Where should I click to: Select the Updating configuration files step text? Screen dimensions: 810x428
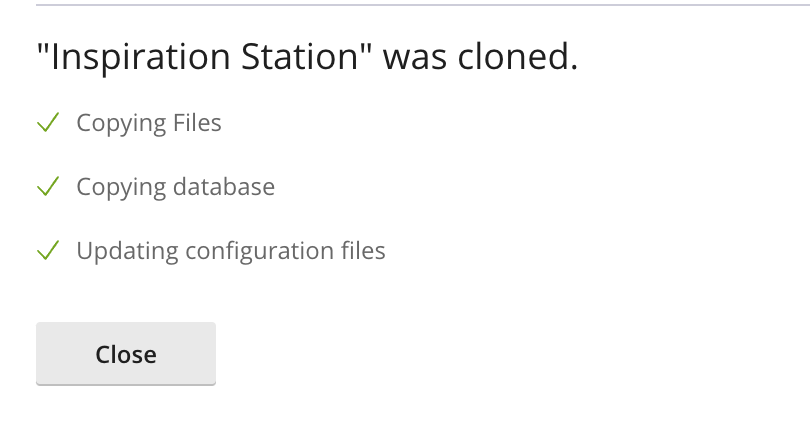point(231,251)
